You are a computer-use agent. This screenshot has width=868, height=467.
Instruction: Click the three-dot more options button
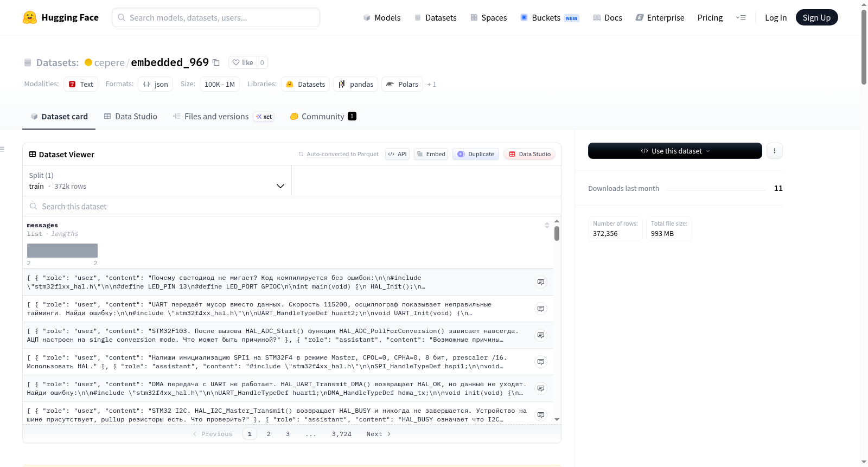point(775,151)
